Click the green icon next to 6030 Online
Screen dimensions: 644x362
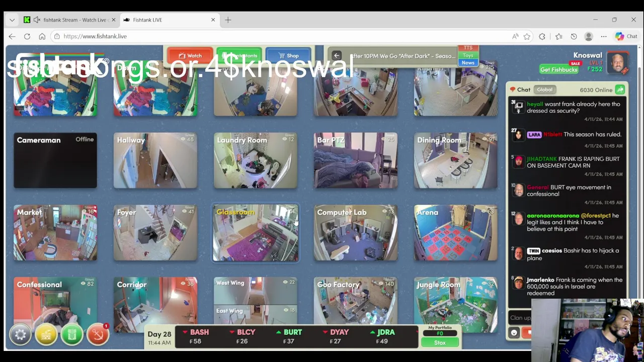(x=620, y=90)
